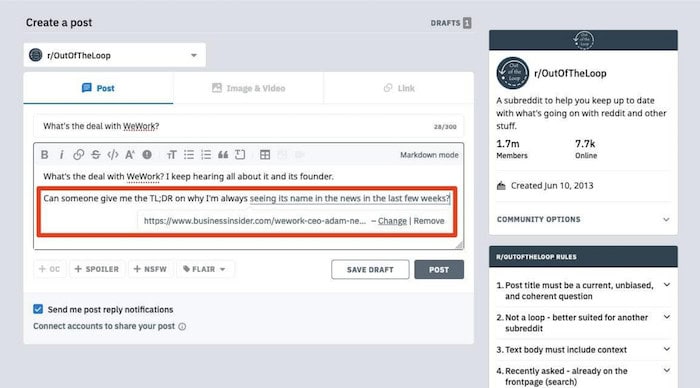The height and width of the screenshot is (388, 700).
Task: Mark the post as Spoiler
Action: pos(97,269)
